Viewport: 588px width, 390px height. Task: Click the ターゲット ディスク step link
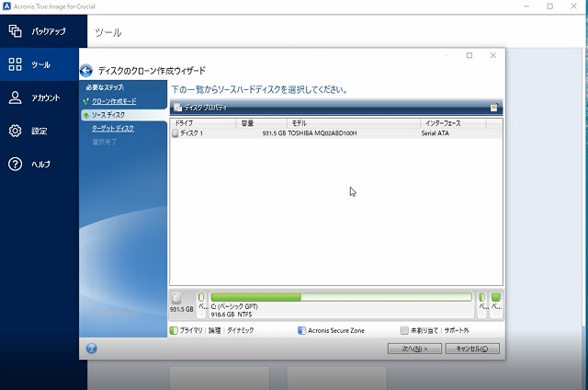point(113,129)
